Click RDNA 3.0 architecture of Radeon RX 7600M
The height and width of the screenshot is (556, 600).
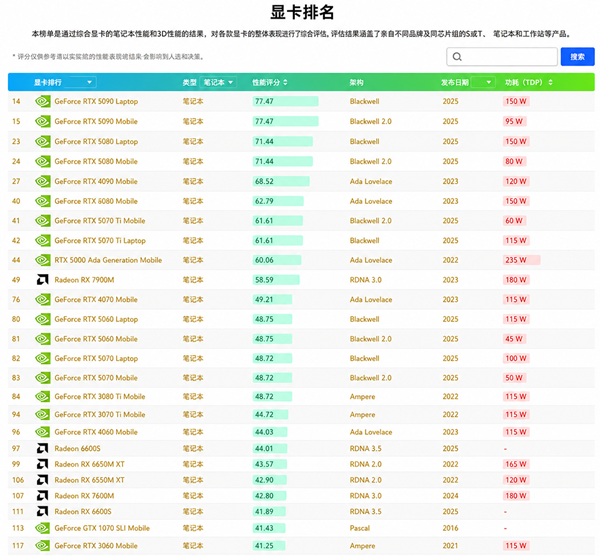click(365, 496)
